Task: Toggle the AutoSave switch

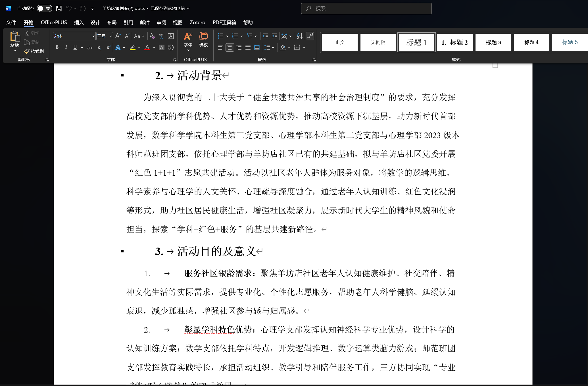Action: 44,9
